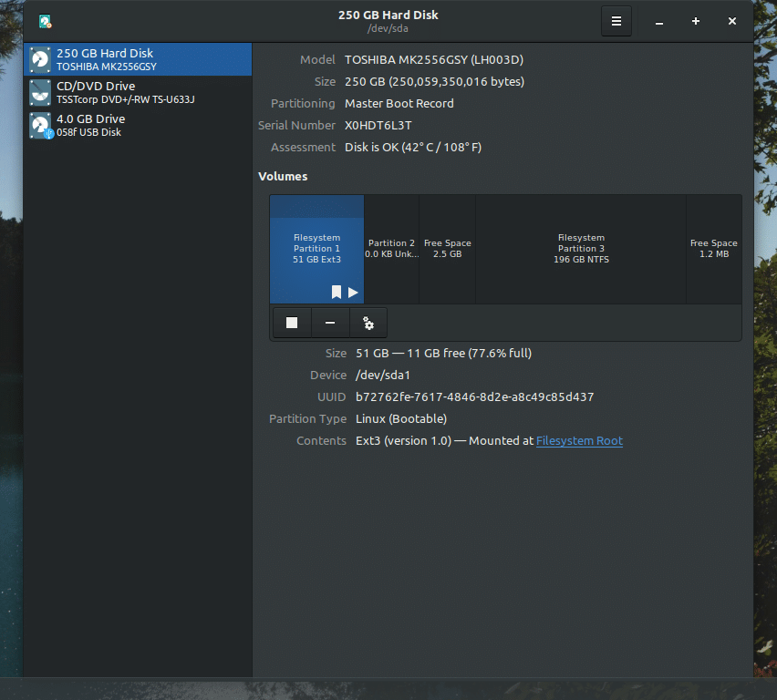
Task: Select the 2.5 GB Free Space block
Action: [x=448, y=249]
